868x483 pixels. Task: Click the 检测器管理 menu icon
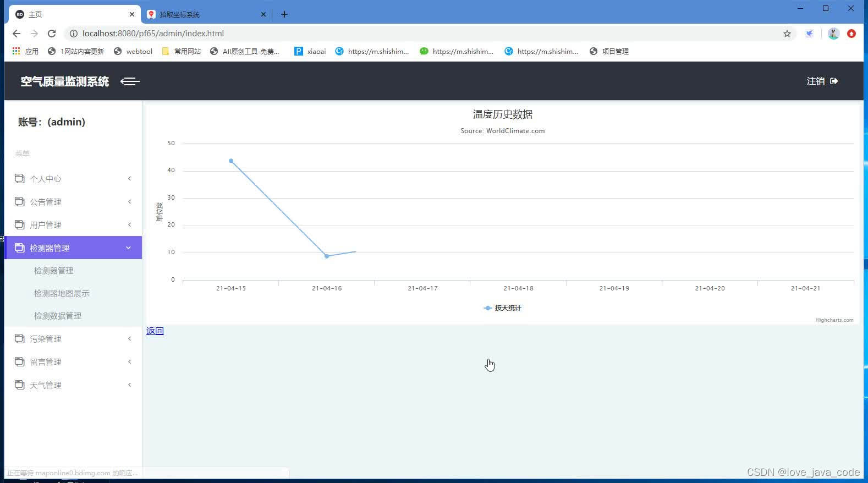coord(20,248)
